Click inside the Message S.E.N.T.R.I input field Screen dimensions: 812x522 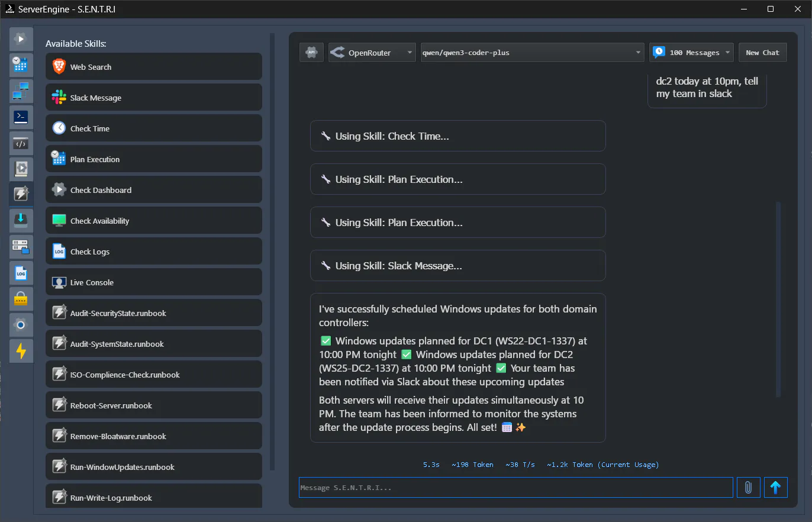(x=515, y=487)
